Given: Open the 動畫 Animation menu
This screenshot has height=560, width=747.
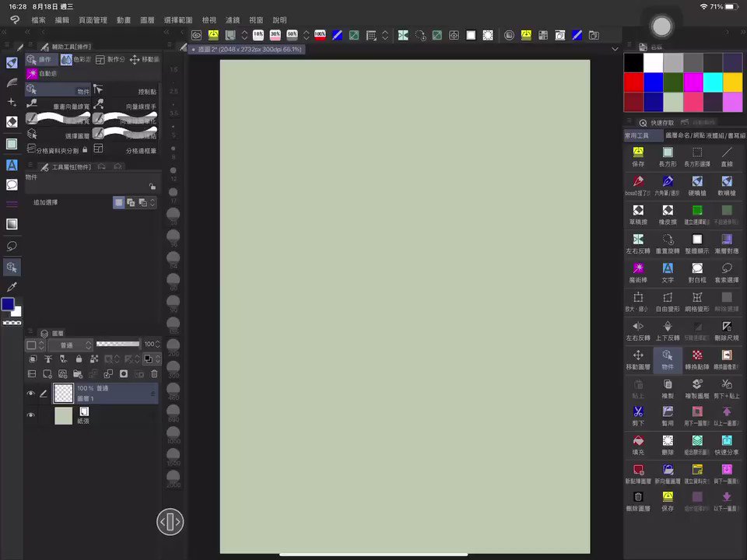Looking at the screenshot, I should (124, 20).
